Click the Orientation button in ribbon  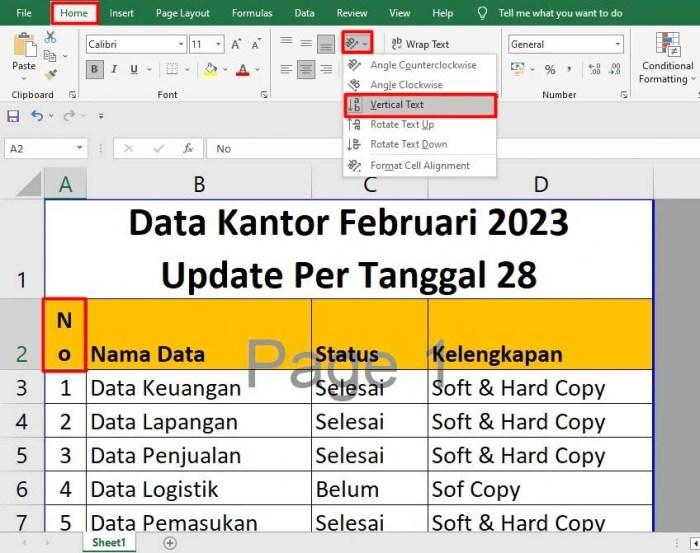coord(357,43)
